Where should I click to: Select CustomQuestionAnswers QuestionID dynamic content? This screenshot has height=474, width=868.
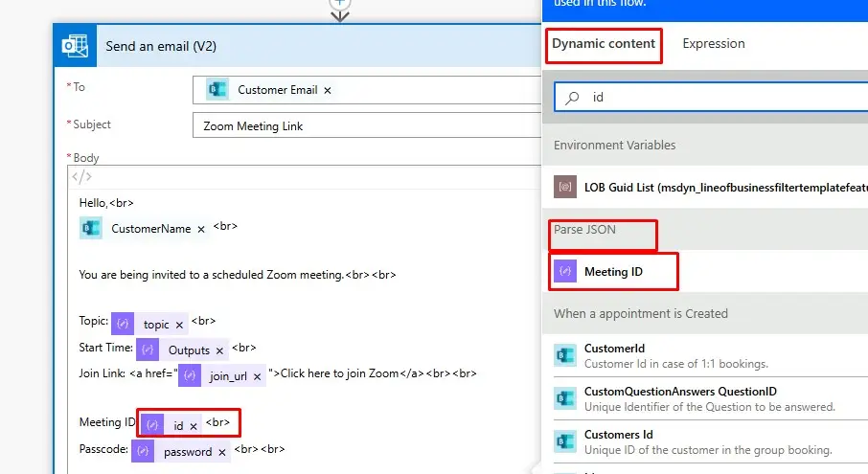[680, 392]
